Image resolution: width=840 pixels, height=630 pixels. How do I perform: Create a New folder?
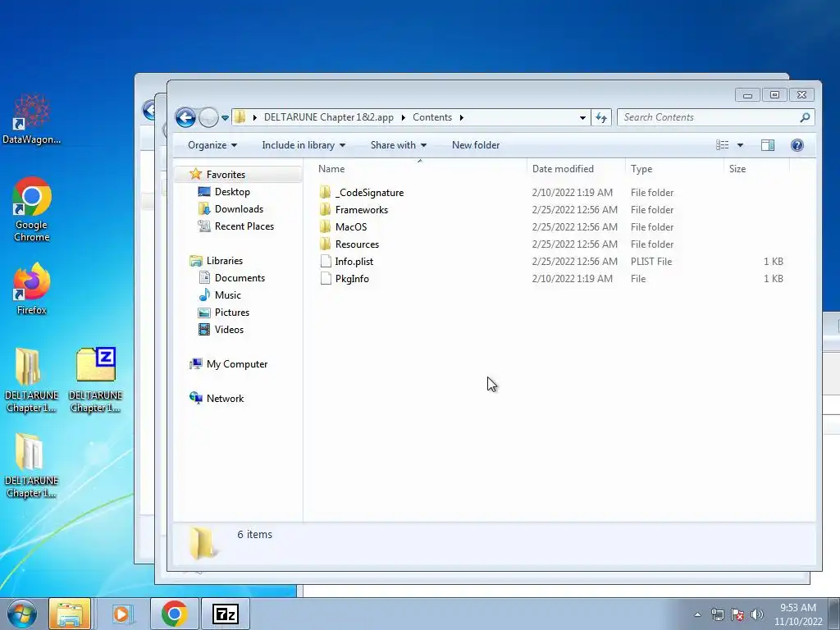pyautogui.click(x=476, y=145)
